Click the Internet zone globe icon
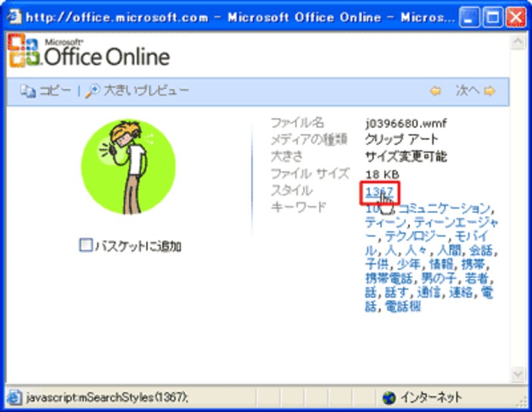The height and width of the screenshot is (412, 532). 389,397
